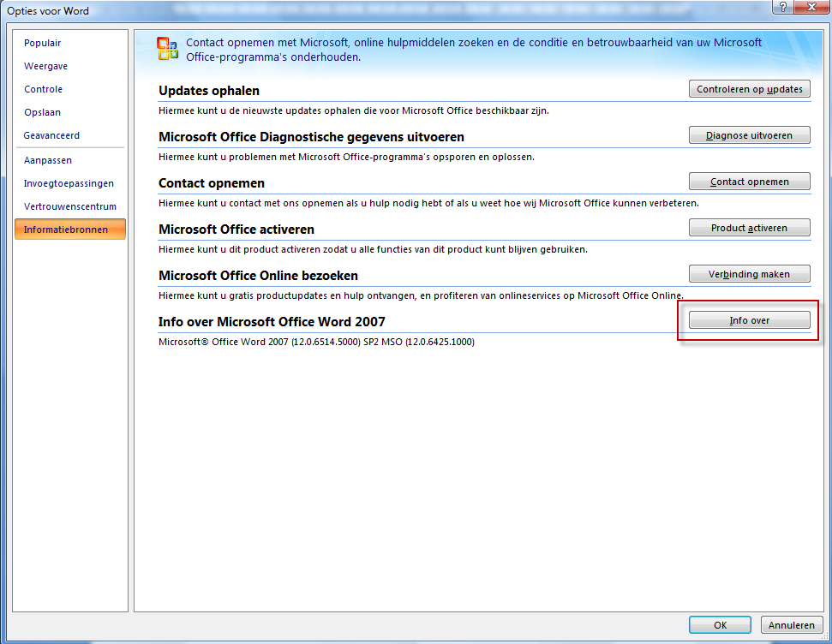Click the Updates ophalen heading text
The width and height of the screenshot is (832, 644).
[x=210, y=91]
